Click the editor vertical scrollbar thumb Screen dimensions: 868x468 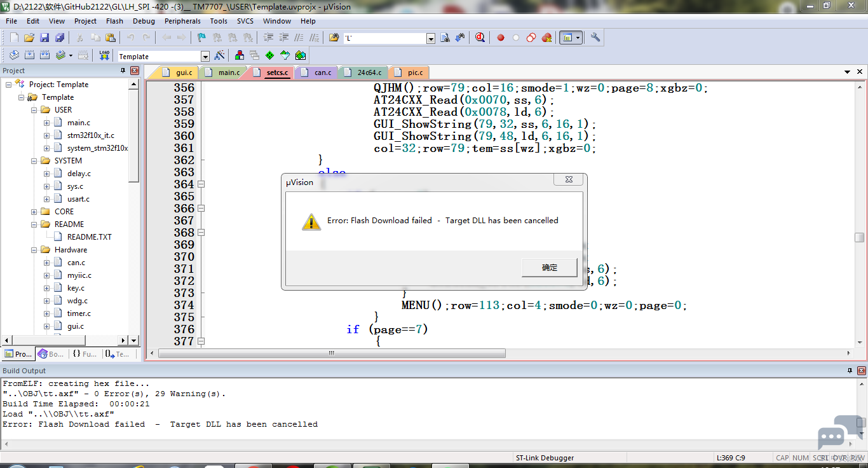(x=859, y=237)
